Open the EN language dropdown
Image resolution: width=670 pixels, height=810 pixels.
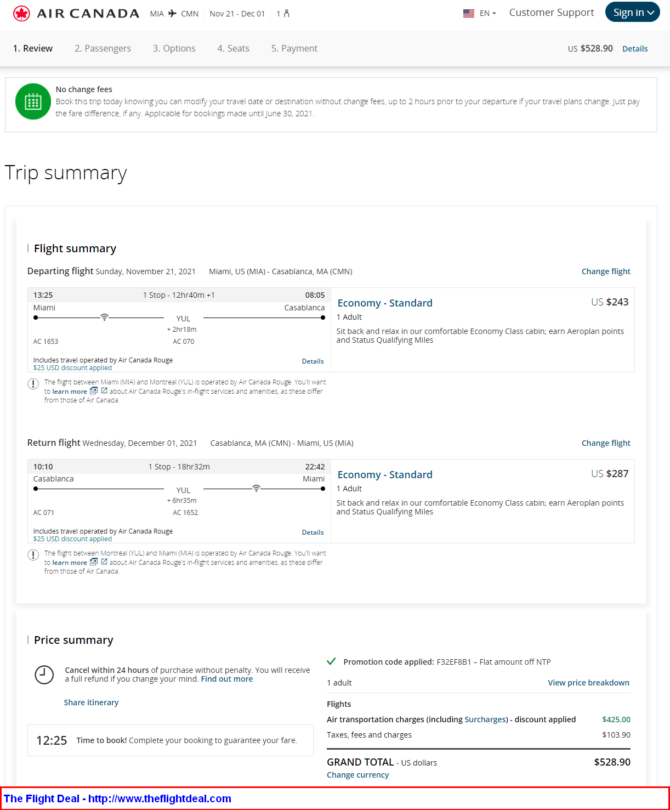pos(488,13)
